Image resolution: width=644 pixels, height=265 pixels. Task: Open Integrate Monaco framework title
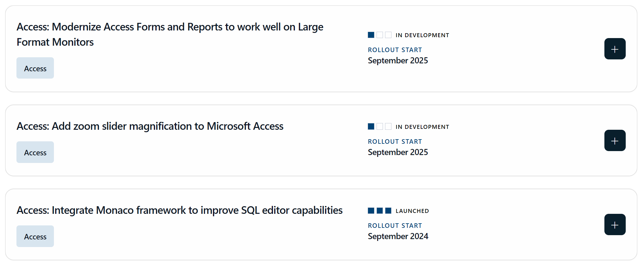[179, 210]
